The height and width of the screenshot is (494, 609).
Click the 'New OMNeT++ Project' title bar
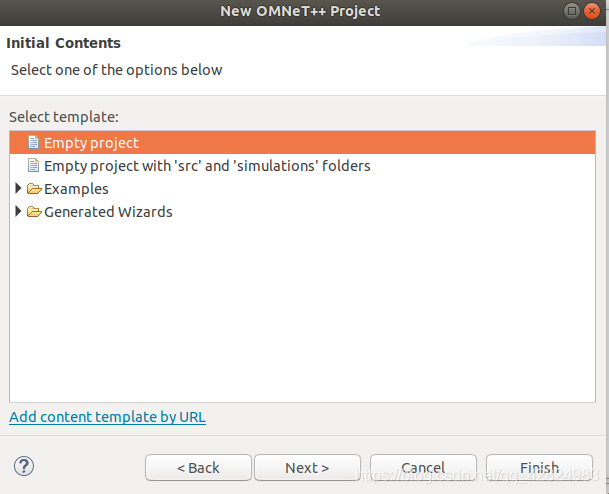click(x=300, y=11)
